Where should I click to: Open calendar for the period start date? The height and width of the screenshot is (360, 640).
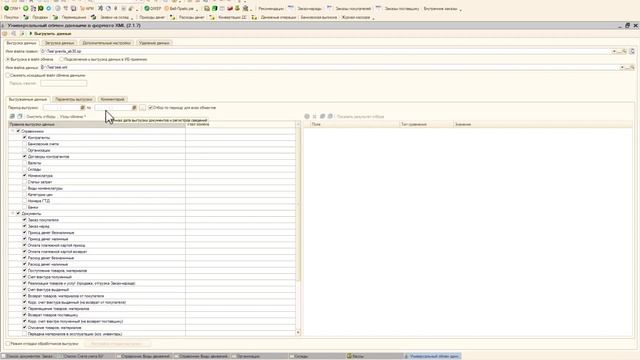click(82, 108)
